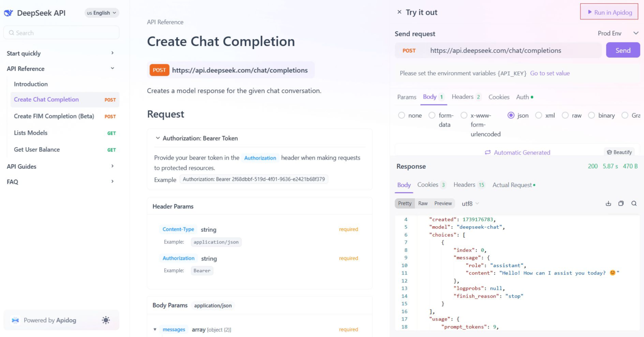
Task: Open the English language dropdown
Action: (102, 13)
